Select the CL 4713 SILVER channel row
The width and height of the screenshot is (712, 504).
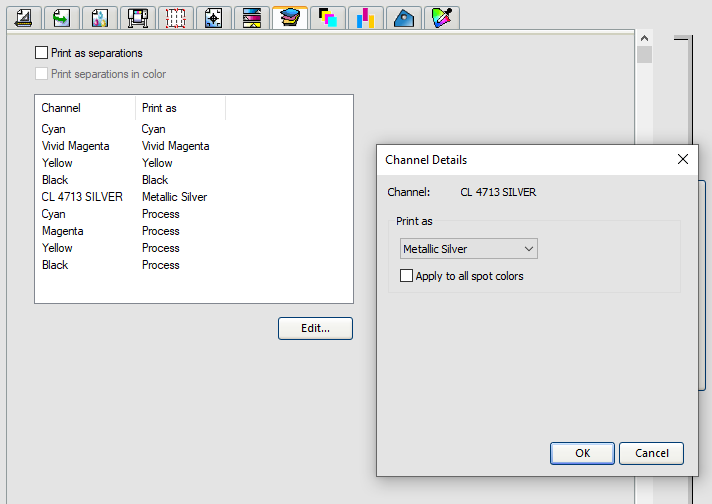tap(194, 197)
